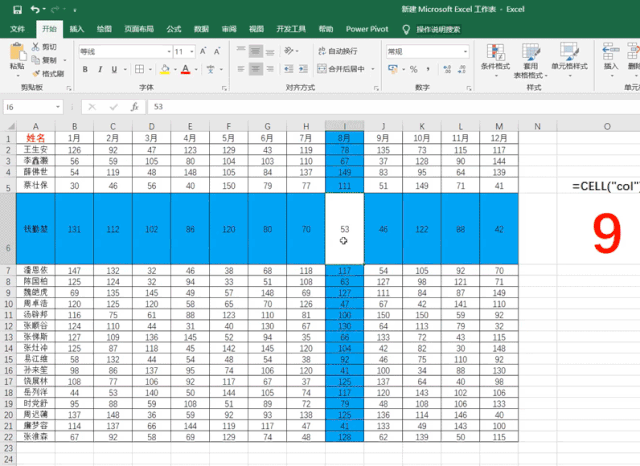Decrease indent icon
This screenshot has height=466, width=640.
click(289, 69)
